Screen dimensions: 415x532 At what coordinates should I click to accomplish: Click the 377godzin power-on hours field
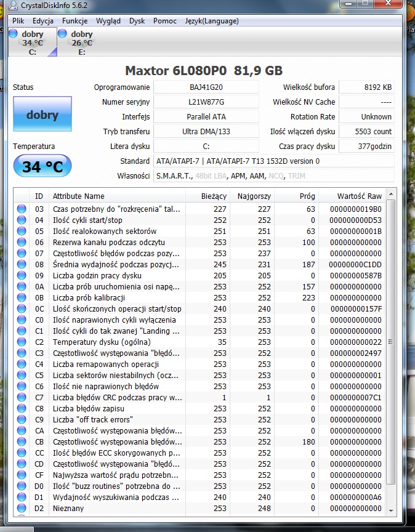366,146
